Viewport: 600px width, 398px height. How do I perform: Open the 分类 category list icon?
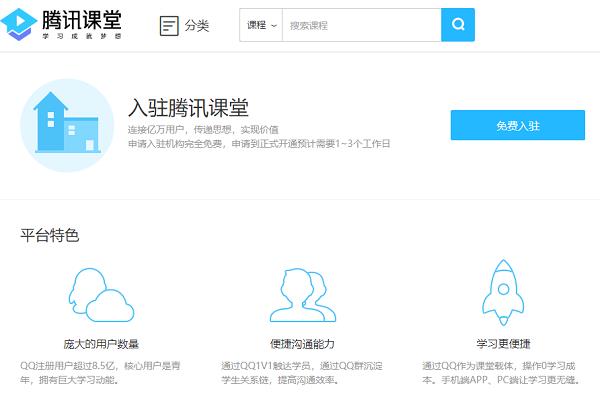coord(169,26)
